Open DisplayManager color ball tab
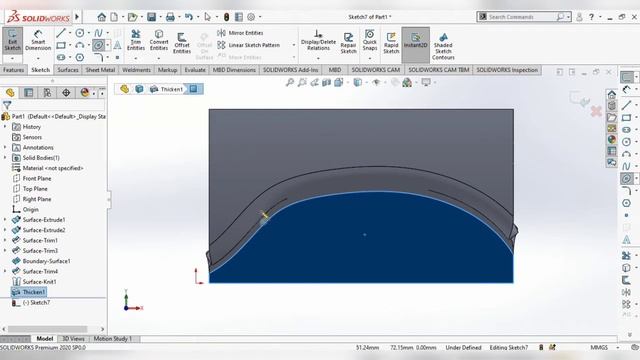 point(84,93)
